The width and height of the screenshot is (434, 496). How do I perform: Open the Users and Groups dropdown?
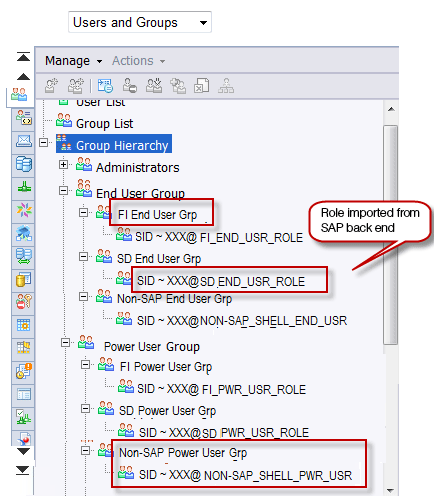tap(140, 22)
